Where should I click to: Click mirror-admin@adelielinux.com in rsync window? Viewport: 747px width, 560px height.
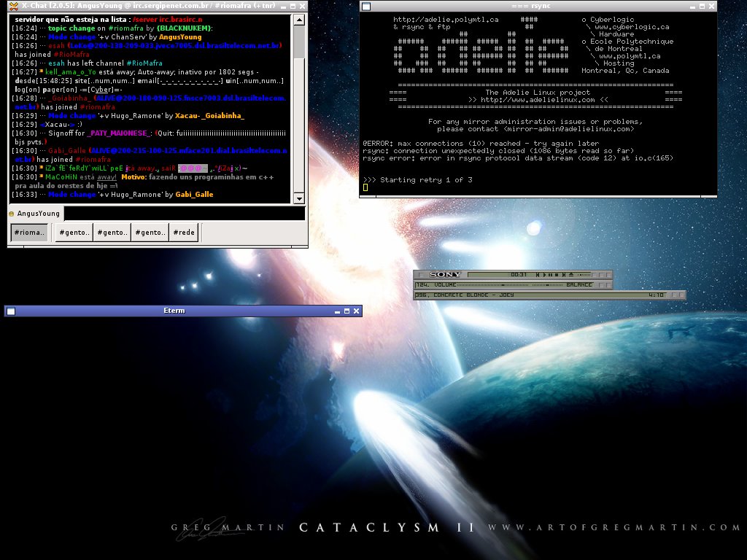[x=569, y=128]
